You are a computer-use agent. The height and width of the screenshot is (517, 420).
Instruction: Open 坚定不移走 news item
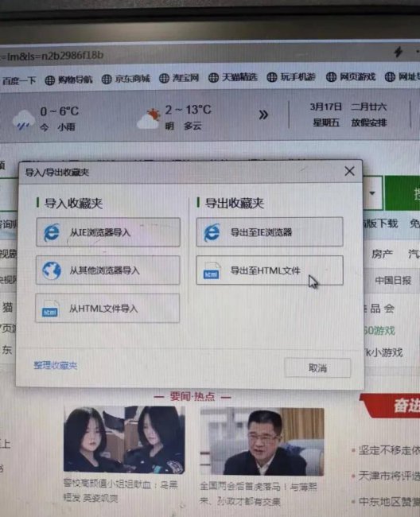click(389, 450)
